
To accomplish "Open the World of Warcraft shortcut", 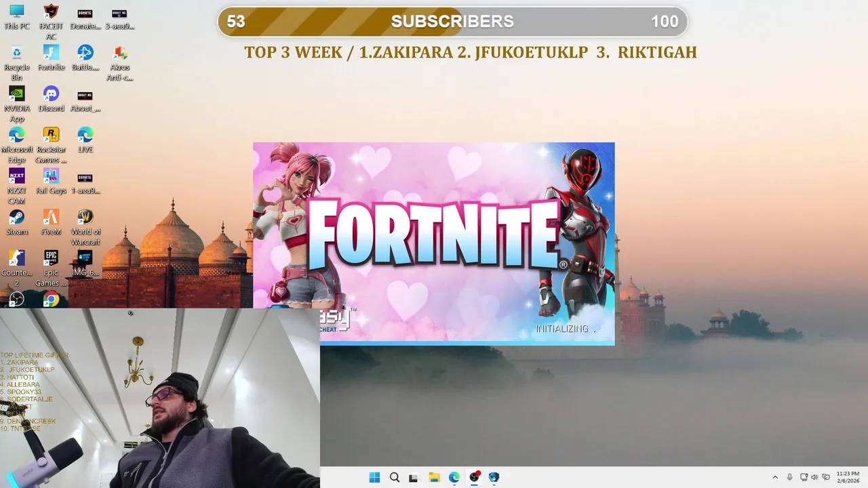I will pyautogui.click(x=85, y=228).
